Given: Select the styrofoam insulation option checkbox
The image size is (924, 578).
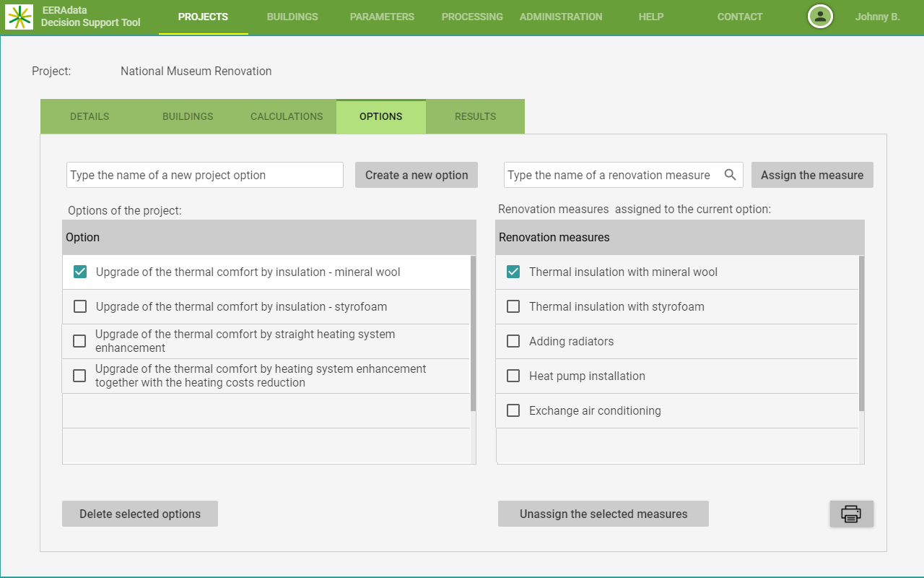Looking at the screenshot, I should pos(80,307).
